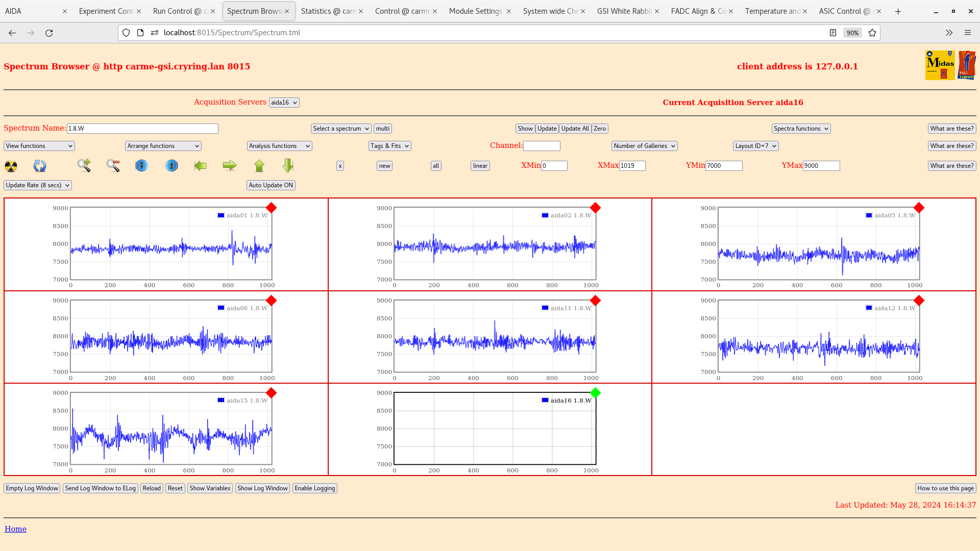Open the Acquisition Servers dropdown
Viewport: 980px width, 551px height.
(x=284, y=102)
